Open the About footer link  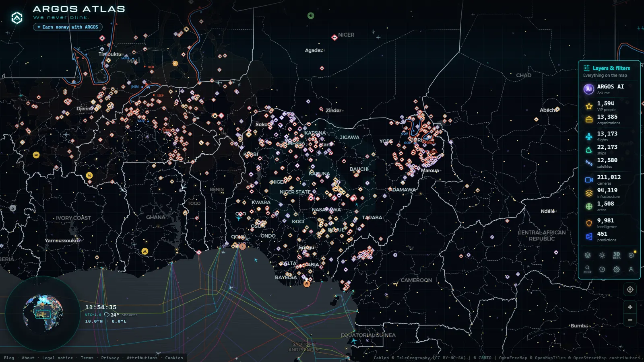(x=28, y=358)
